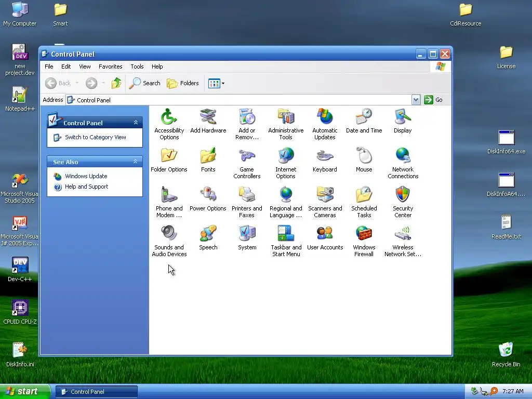This screenshot has height=399, width=532.
Task: Open Administrative Tools
Action: pos(286,124)
